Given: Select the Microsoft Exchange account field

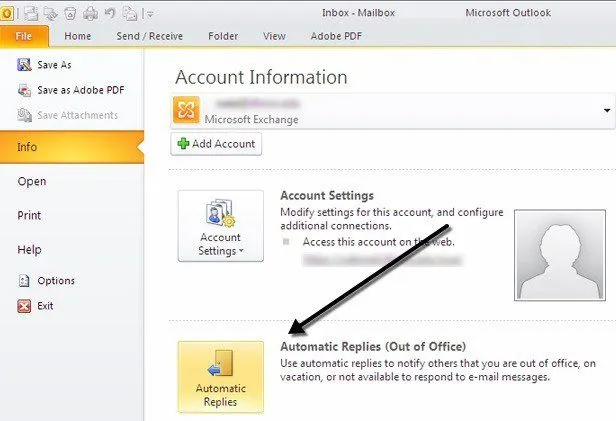Looking at the screenshot, I should coord(393,111).
